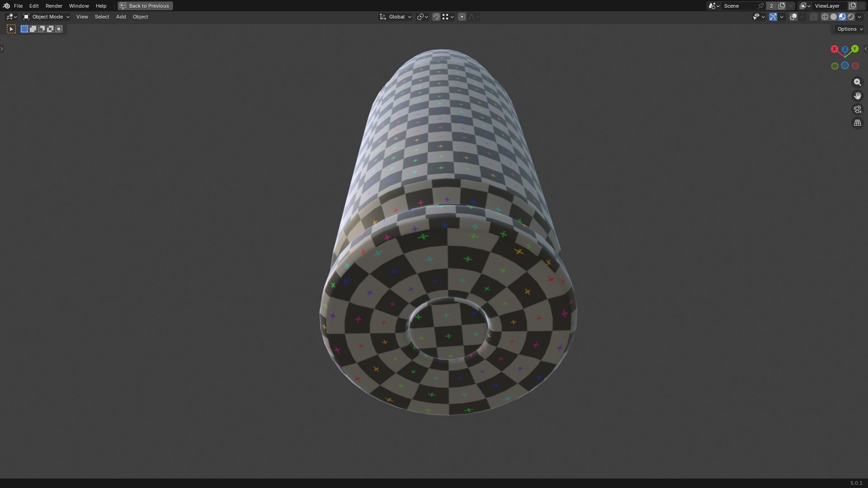Click the negative Z axis blue circle
868x488 pixels.
(844, 66)
